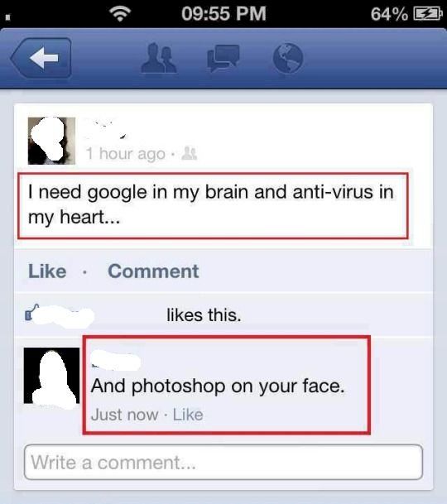The width and height of the screenshot is (447, 504).
Task: Tap the post author's name
Action: [x=106, y=130]
